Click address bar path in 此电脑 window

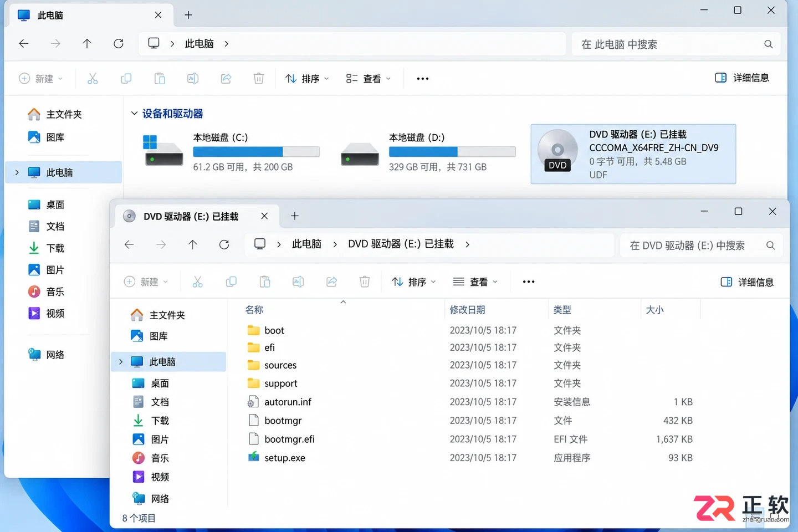click(x=352, y=44)
